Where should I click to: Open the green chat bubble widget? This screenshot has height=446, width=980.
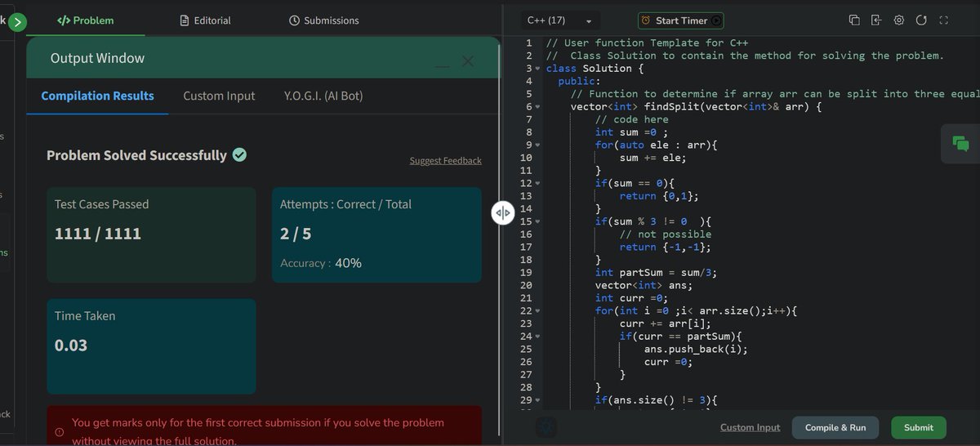pyautogui.click(x=960, y=144)
